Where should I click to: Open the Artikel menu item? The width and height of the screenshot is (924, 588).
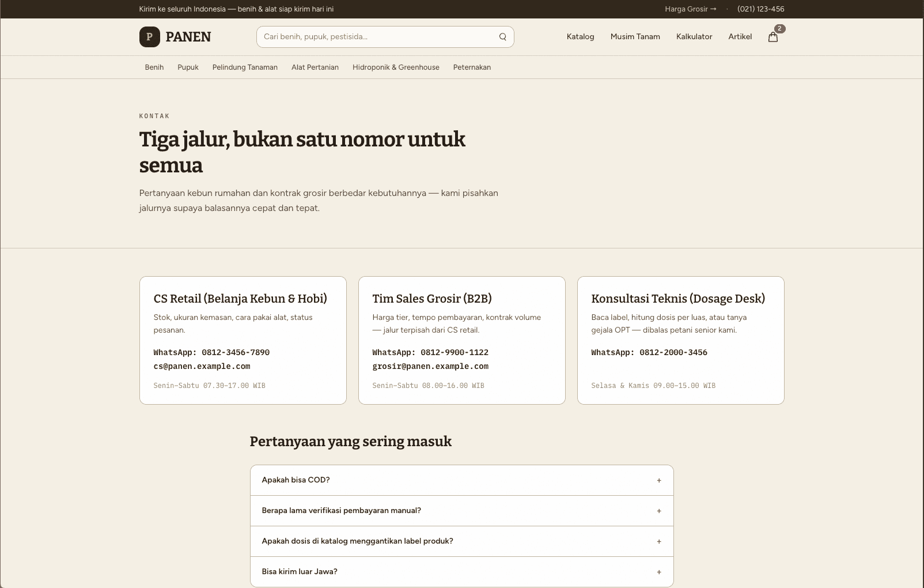click(x=740, y=36)
